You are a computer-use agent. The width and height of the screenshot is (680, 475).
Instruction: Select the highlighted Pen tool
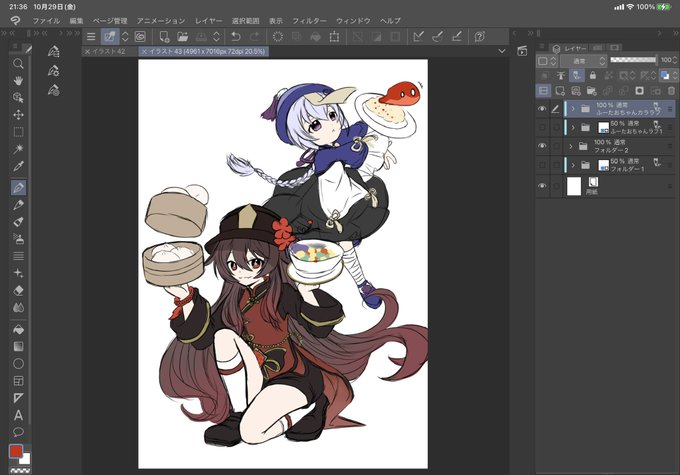coord(18,188)
